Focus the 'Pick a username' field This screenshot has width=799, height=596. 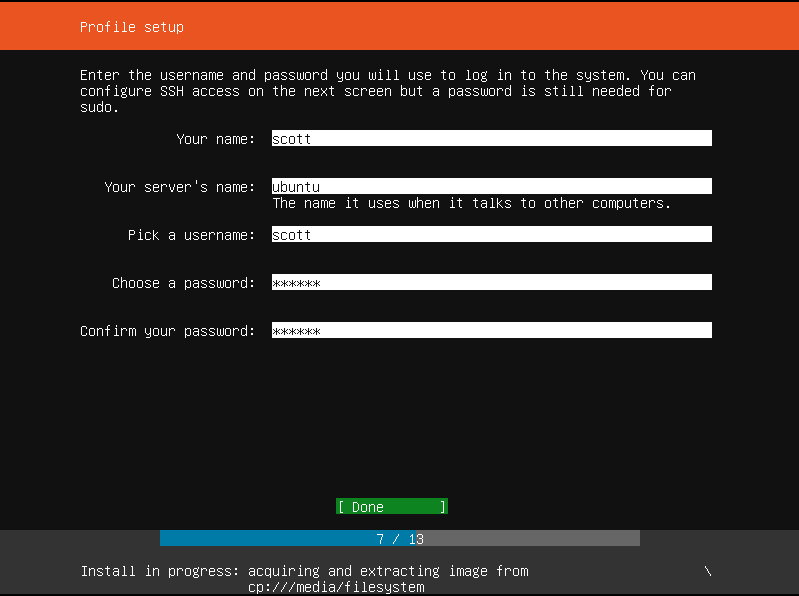click(492, 234)
